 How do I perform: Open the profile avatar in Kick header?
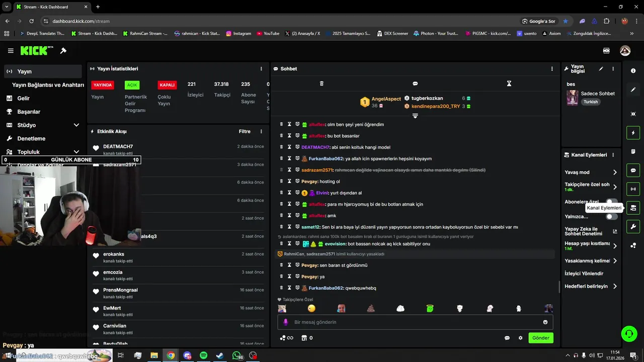(625, 51)
